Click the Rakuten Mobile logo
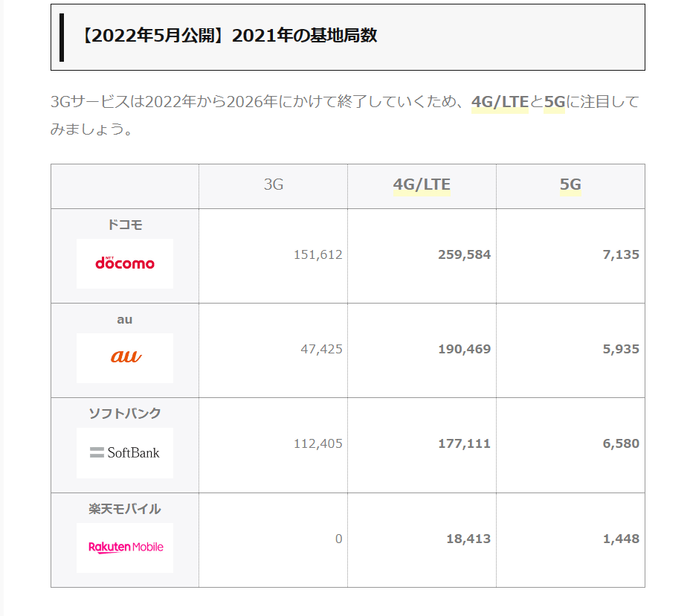 point(125,548)
